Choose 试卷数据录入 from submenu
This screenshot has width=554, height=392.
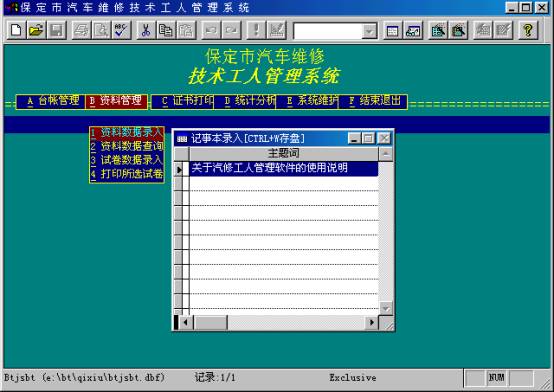point(127,160)
